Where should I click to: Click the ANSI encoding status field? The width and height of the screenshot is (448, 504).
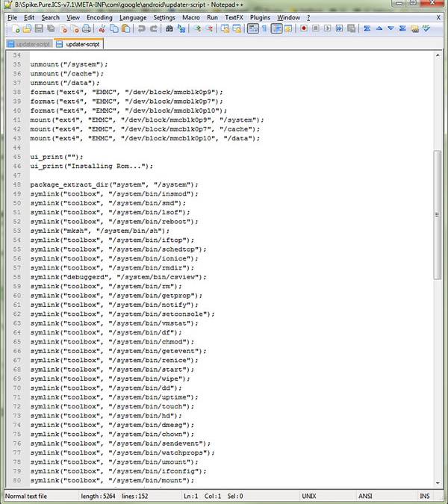(365, 496)
